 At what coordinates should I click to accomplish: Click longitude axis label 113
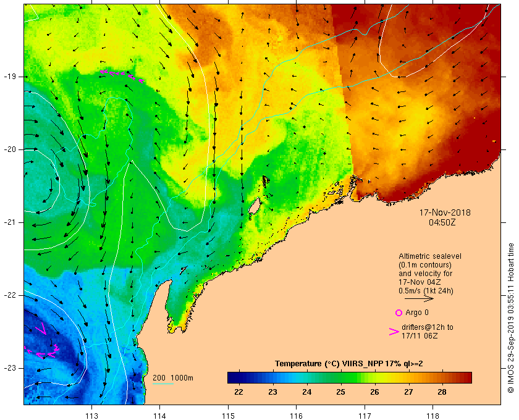pos(91,416)
